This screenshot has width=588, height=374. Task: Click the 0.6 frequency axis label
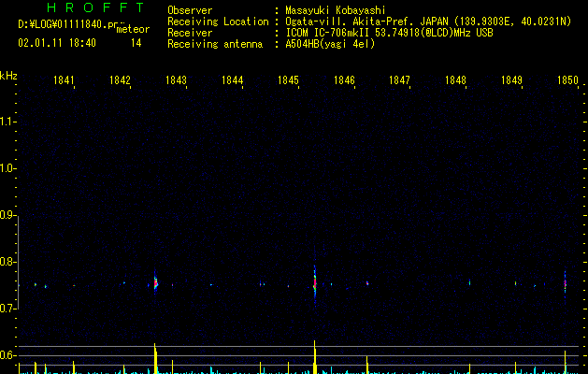7,355
